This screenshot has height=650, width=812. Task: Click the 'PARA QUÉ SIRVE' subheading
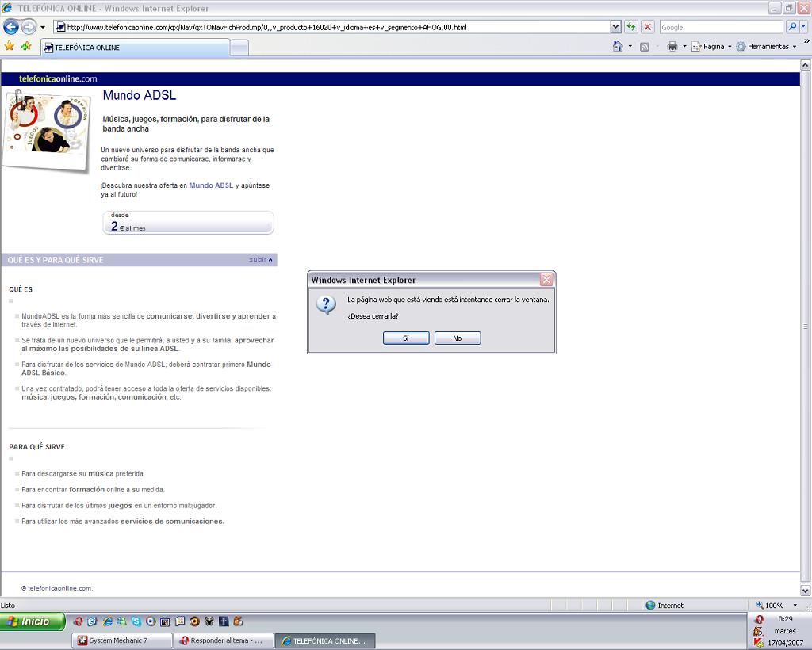point(36,446)
